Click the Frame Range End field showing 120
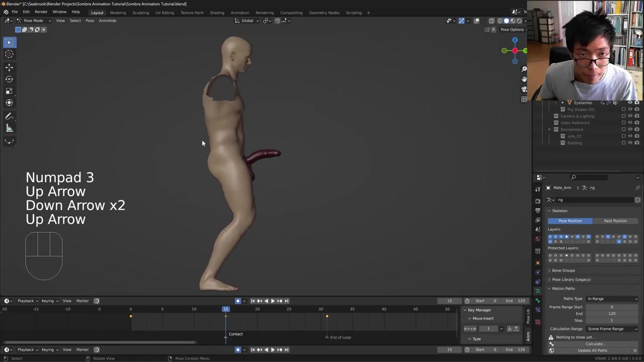The image size is (644, 362). [x=611, y=314]
